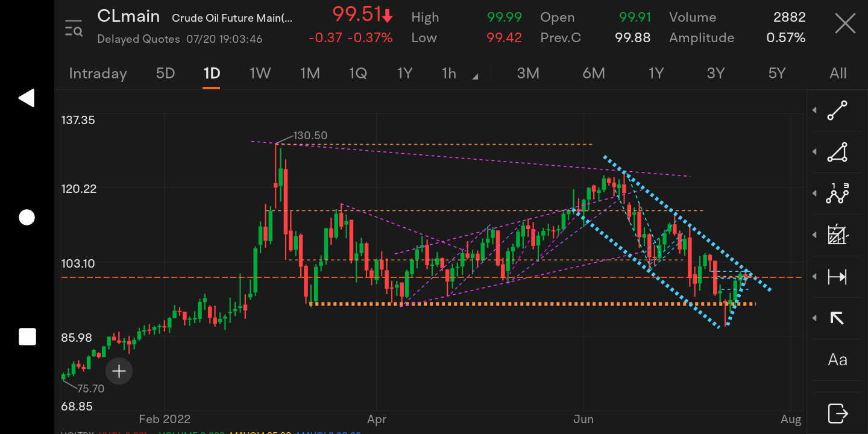The width and height of the screenshot is (868, 434).
Task: Tap the Open value 99.91
Action: tap(635, 17)
